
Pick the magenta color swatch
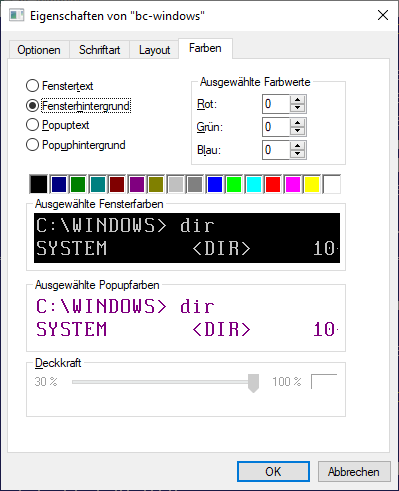[293, 184]
